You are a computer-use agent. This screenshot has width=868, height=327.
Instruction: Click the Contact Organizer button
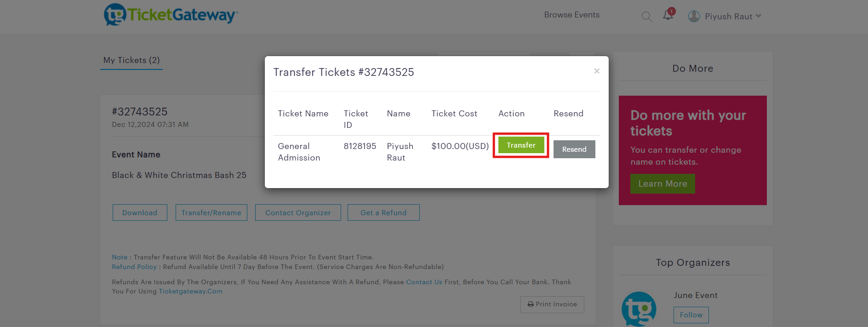tap(298, 212)
